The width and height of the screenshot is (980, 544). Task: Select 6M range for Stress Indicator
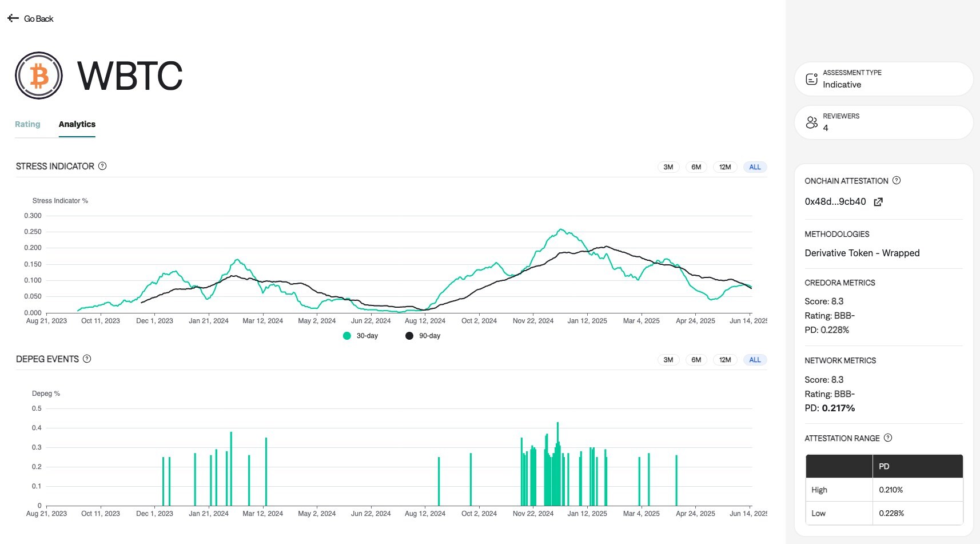(x=696, y=167)
